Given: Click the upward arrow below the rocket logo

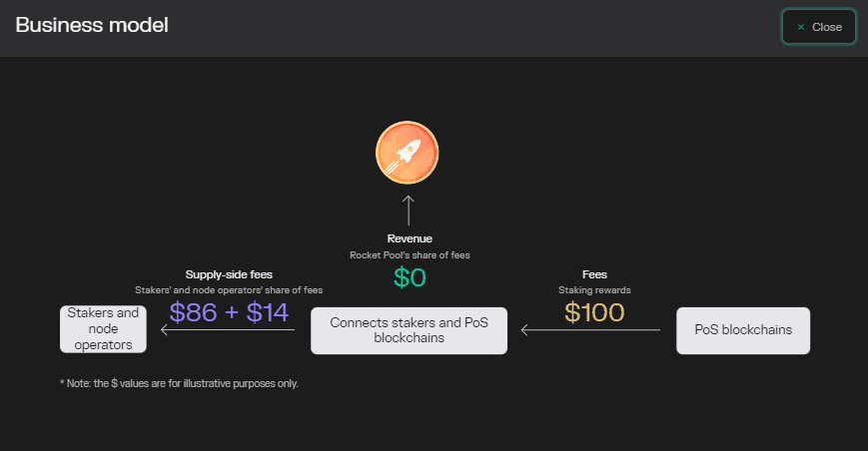Looking at the screenshot, I should coord(408,211).
